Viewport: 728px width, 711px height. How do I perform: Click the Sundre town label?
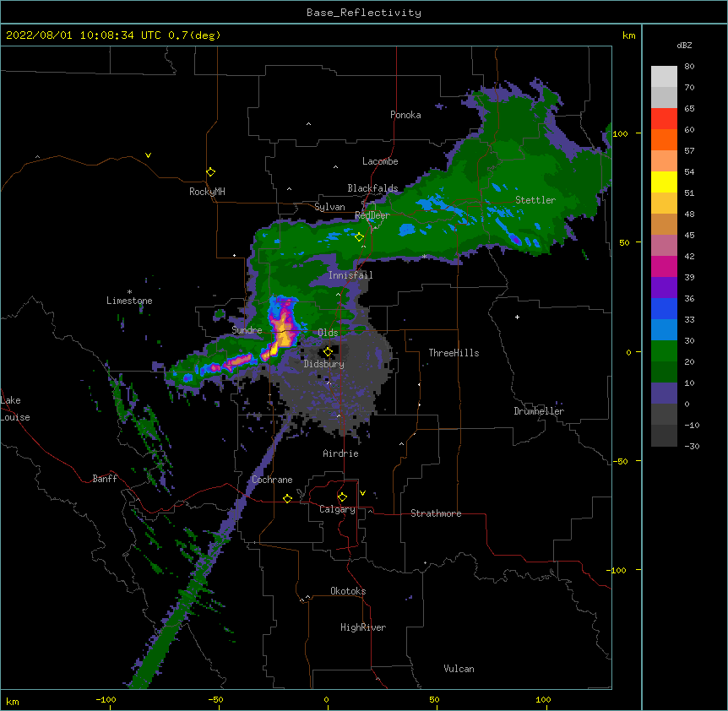click(x=247, y=330)
